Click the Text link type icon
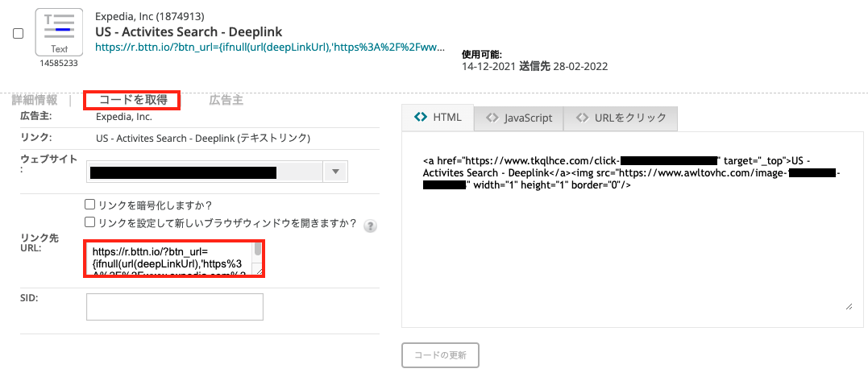This screenshot has width=868, height=377. (x=59, y=32)
